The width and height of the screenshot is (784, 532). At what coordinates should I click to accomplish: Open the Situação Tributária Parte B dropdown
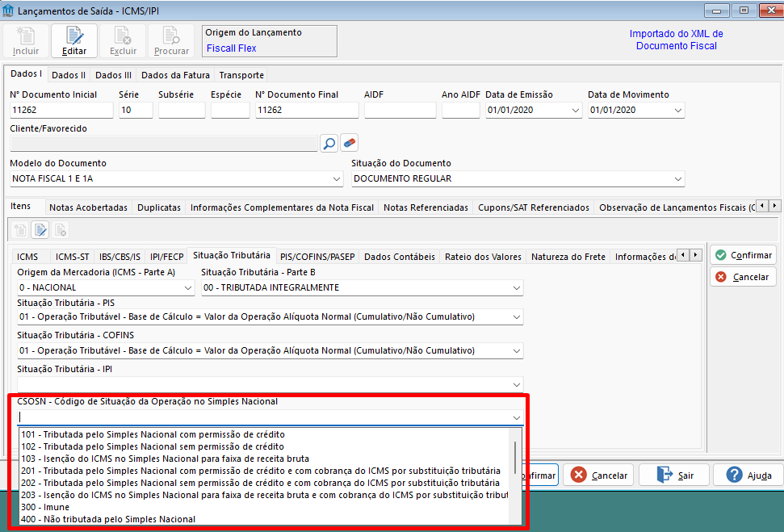pos(517,288)
